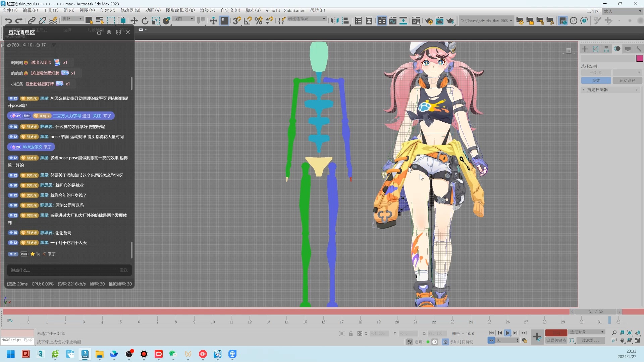Toggle Auto Key red button
Viewport: 644px width, 362px height.
click(556, 333)
